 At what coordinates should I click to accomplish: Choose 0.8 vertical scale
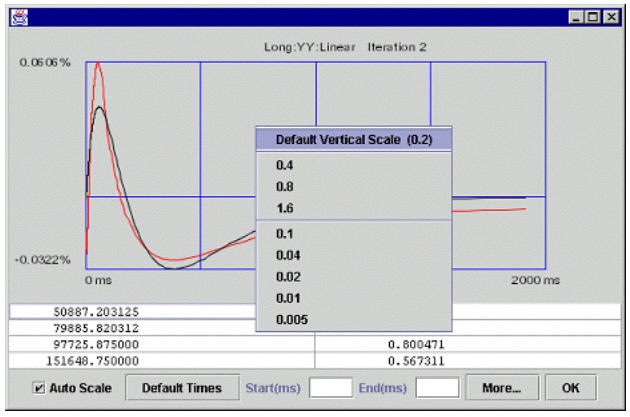[284, 186]
